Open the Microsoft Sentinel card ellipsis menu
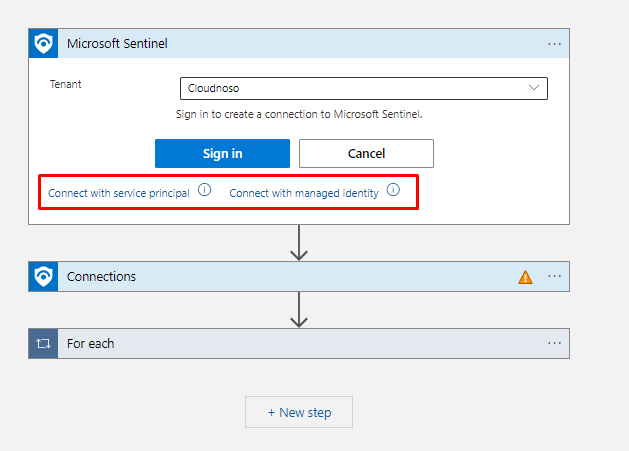 [555, 43]
